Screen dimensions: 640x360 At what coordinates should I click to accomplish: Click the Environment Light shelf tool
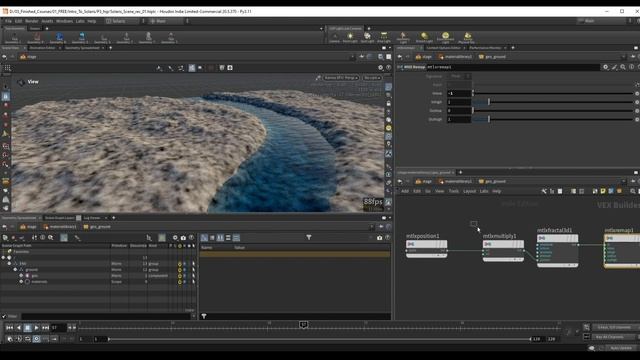tap(445, 38)
